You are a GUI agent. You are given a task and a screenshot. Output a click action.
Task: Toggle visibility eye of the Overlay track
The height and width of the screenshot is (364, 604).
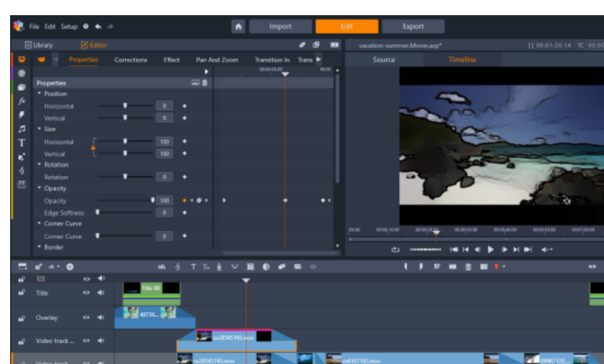pos(86,318)
